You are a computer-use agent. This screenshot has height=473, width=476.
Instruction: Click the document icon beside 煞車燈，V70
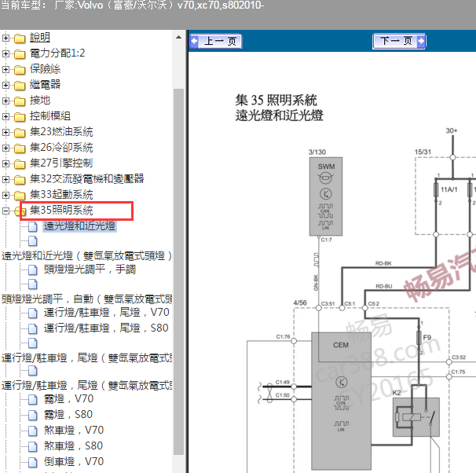coord(33,431)
